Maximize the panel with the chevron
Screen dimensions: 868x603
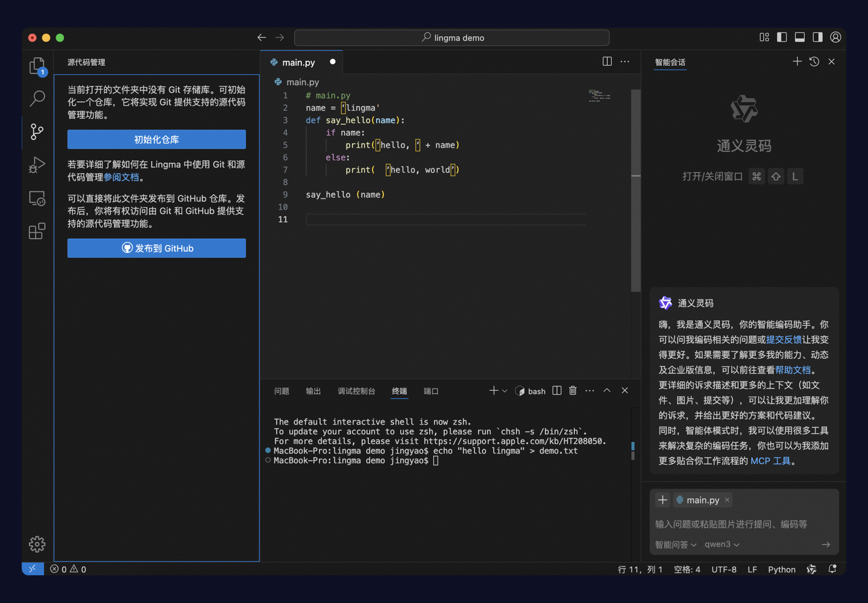(x=607, y=391)
